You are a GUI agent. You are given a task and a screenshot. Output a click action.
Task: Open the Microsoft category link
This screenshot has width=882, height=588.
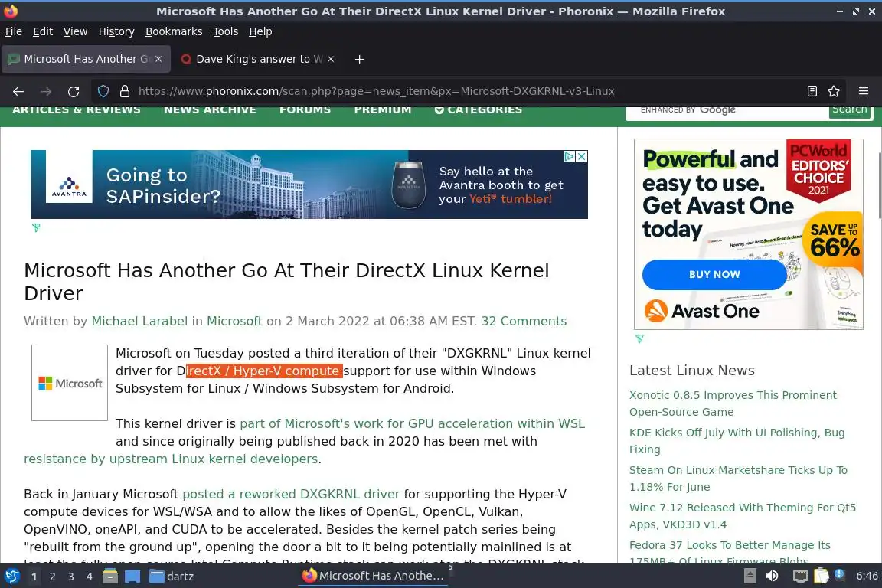pos(234,322)
